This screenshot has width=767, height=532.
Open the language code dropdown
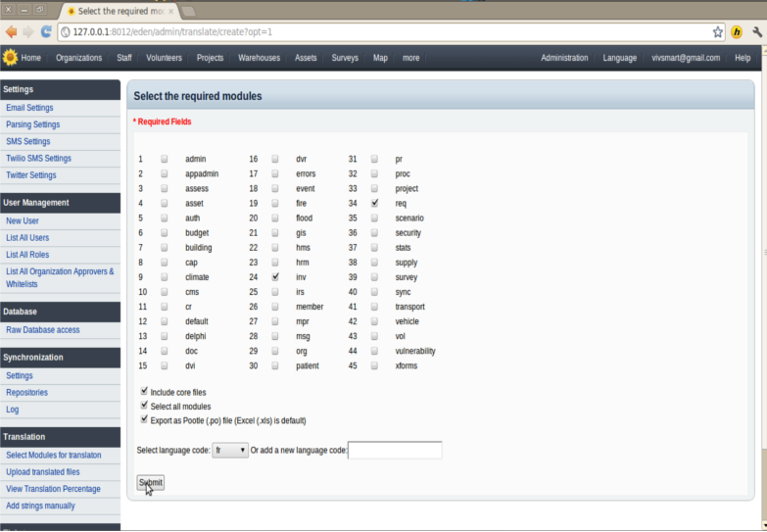click(230, 451)
